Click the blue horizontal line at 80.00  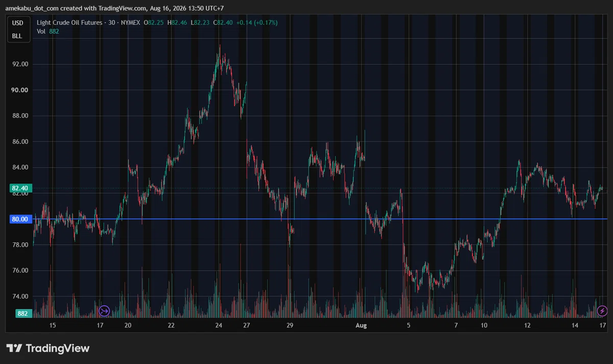click(x=320, y=219)
